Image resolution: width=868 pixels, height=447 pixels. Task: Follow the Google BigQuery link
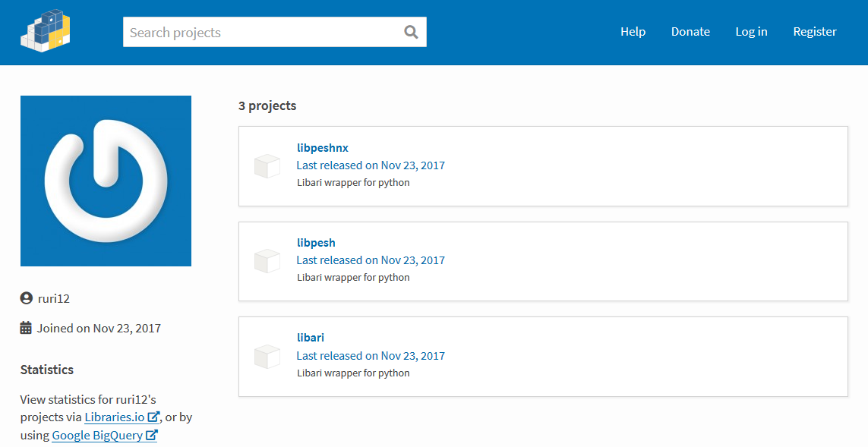[x=97, y=436]
